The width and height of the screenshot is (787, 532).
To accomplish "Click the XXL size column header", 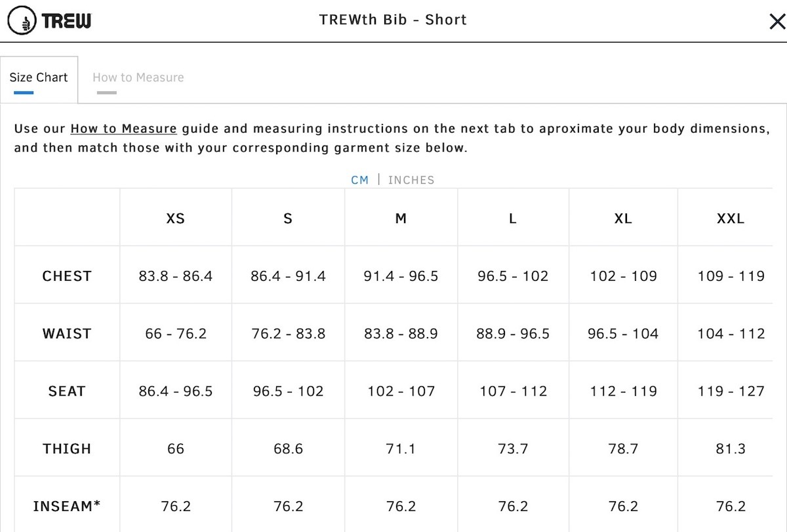I will [731, 218].
